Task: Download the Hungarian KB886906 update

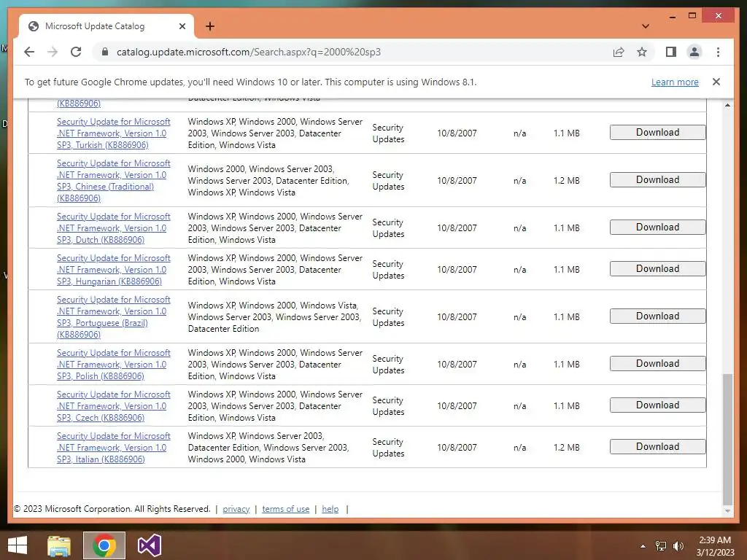Action: [x=657, y=268]
